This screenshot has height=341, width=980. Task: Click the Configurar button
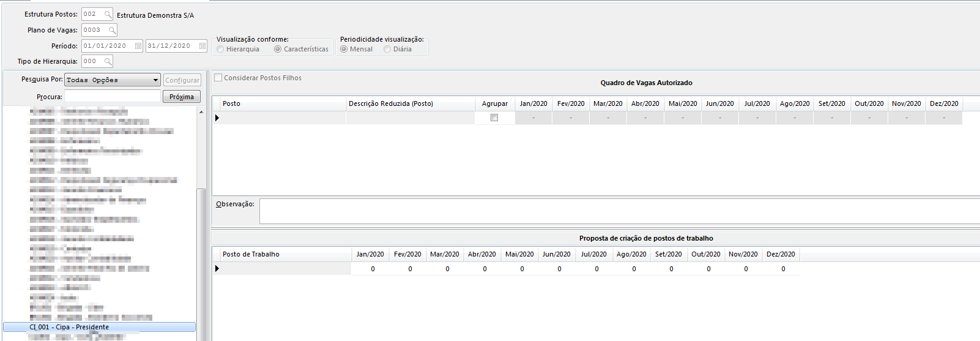(182, 80)
